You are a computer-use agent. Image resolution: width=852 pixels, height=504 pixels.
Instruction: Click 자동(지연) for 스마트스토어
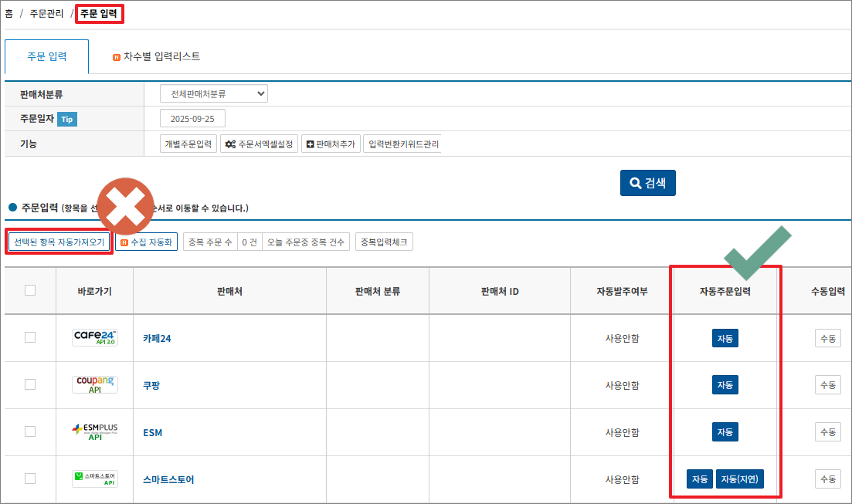click(x=740, y=479)
